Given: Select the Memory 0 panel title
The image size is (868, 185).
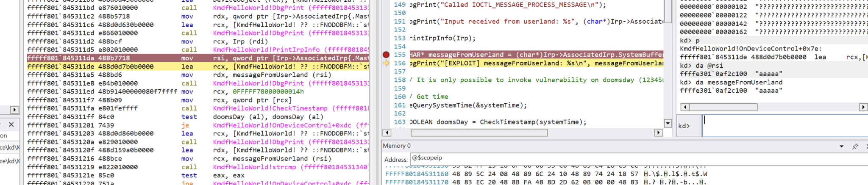Looking at the screenshot, I should tap(397, 146).
